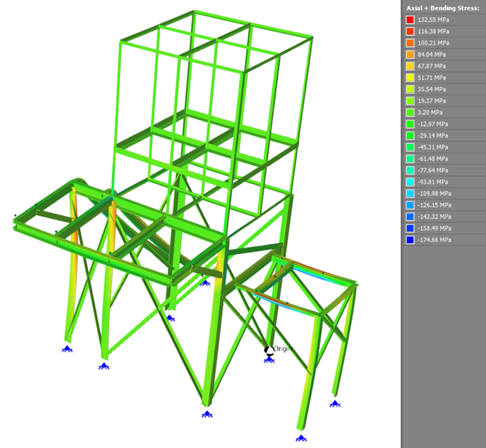Click the -126.15 MPa legend swatch
This screenshot has width=486, height=448.
(x=410, y=205)
